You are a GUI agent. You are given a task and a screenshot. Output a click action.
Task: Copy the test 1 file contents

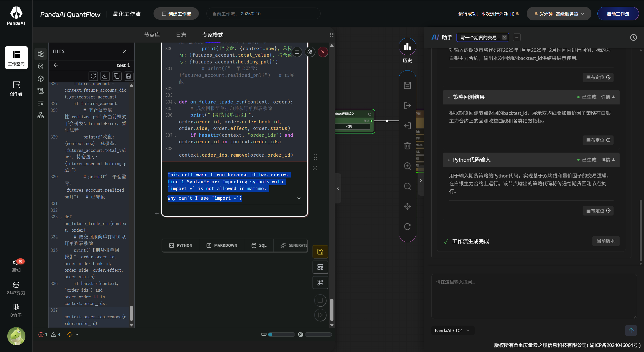117,76
